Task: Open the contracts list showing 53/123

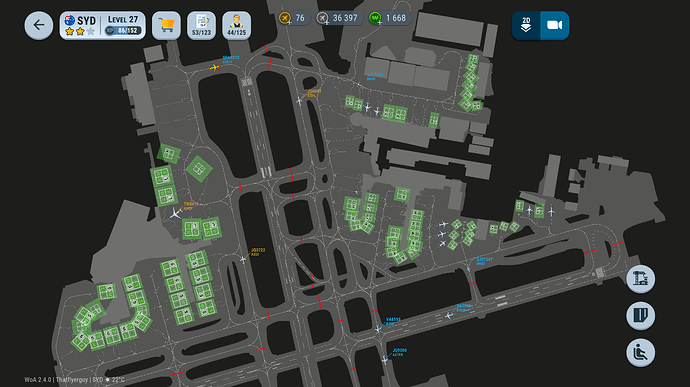Action: 202,26
